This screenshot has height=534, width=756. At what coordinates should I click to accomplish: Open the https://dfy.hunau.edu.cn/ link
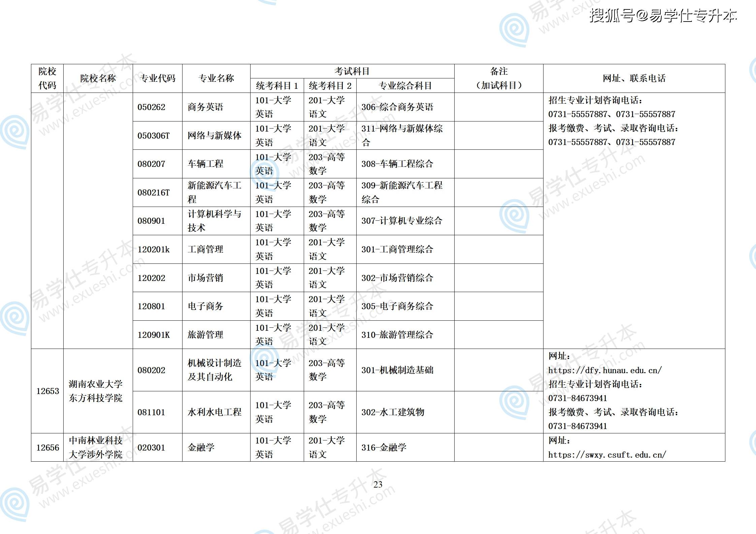click(605, 370)
